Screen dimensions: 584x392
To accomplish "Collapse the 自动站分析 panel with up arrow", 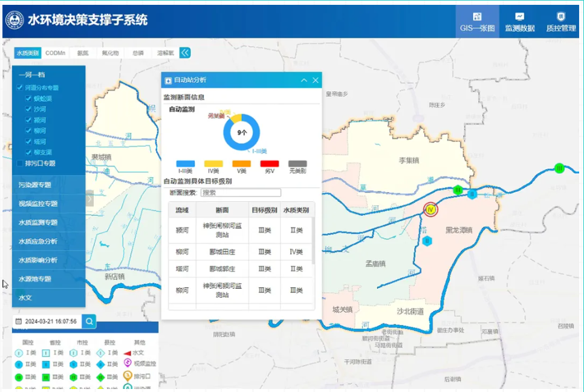I will pyautogui.click(x=304, y=80).
